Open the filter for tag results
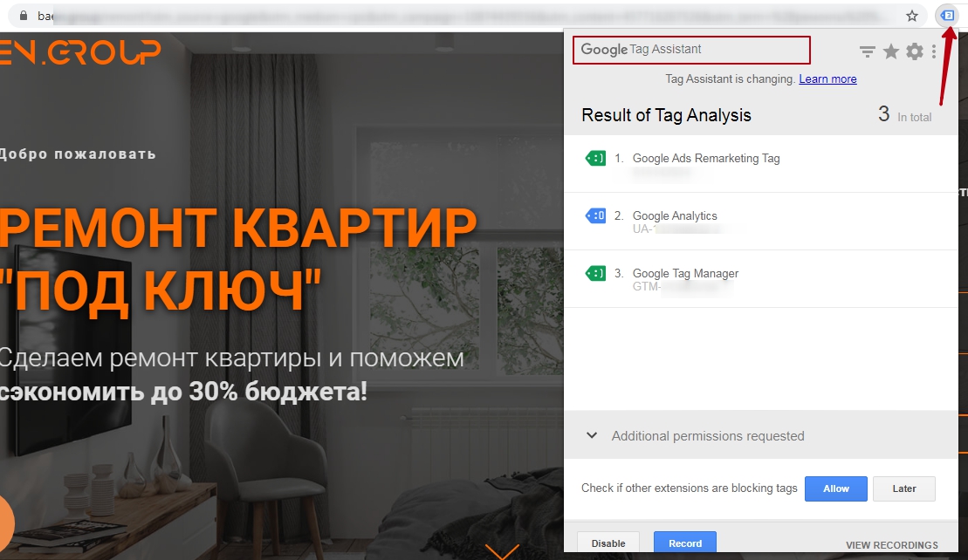The width and height of the screenshot is (968, 560). click(x=867, y=51)
